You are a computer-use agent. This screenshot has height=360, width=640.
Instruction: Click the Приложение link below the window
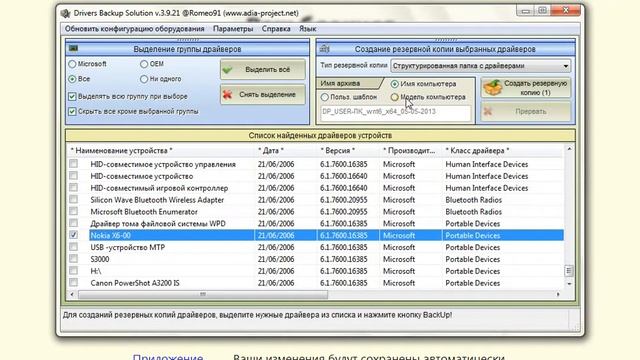(168, 357)
